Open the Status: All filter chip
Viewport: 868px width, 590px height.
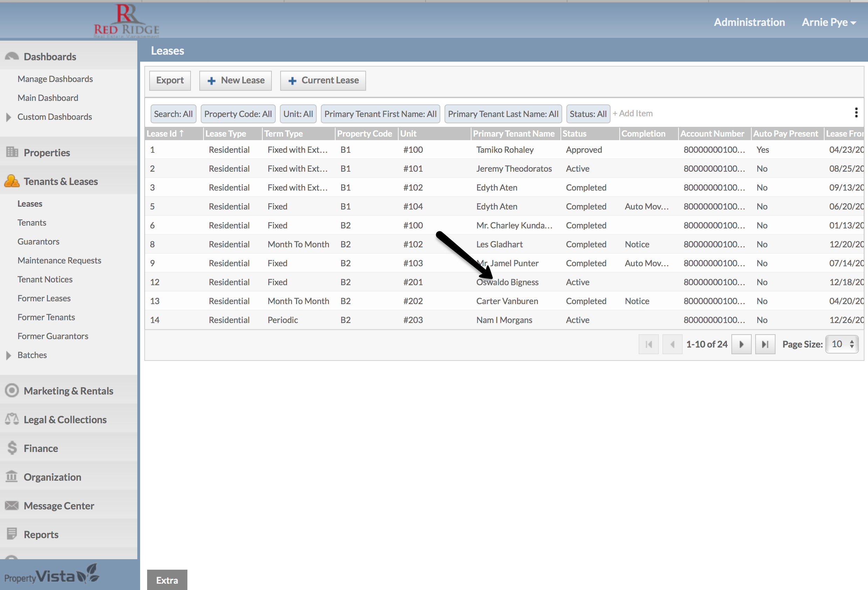tap(588, 114)
